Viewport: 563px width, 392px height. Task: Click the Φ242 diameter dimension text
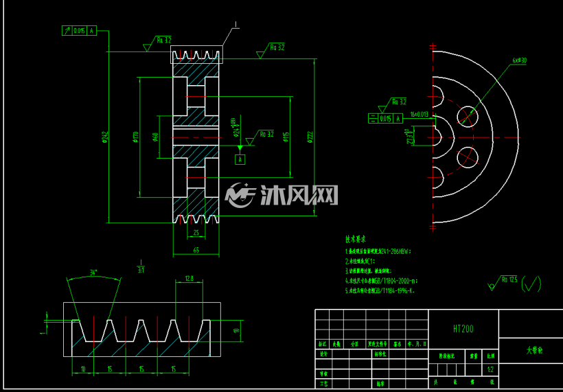tap(105, 137)
